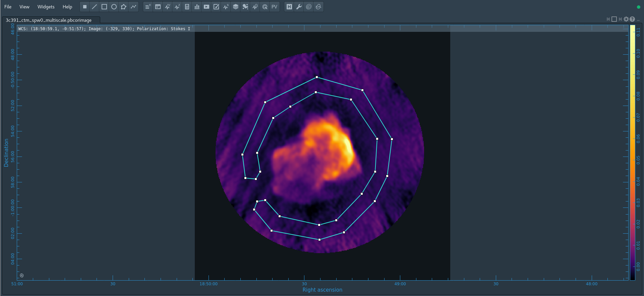Image resolution: width=644 pixels, height=296 pixels.
Task: Open the View menu
Action: [24, 7]
